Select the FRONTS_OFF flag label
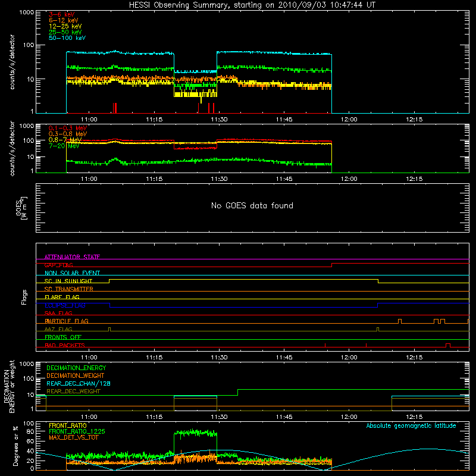This screenshot has height=476, width=476. 63,337
